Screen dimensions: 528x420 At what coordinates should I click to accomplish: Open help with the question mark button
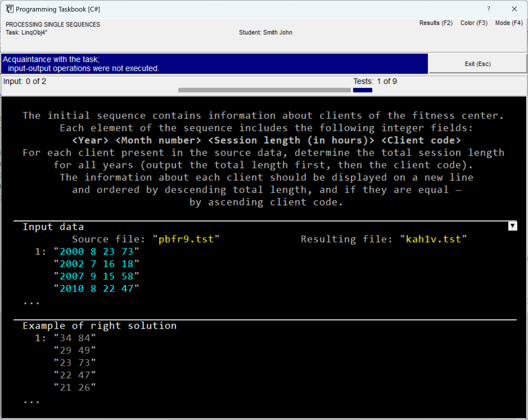point(488,9)
